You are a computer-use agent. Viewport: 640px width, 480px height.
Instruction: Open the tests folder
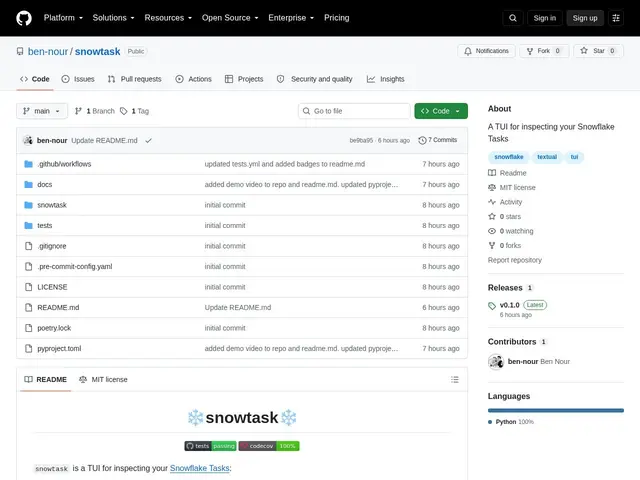[44, 225]
